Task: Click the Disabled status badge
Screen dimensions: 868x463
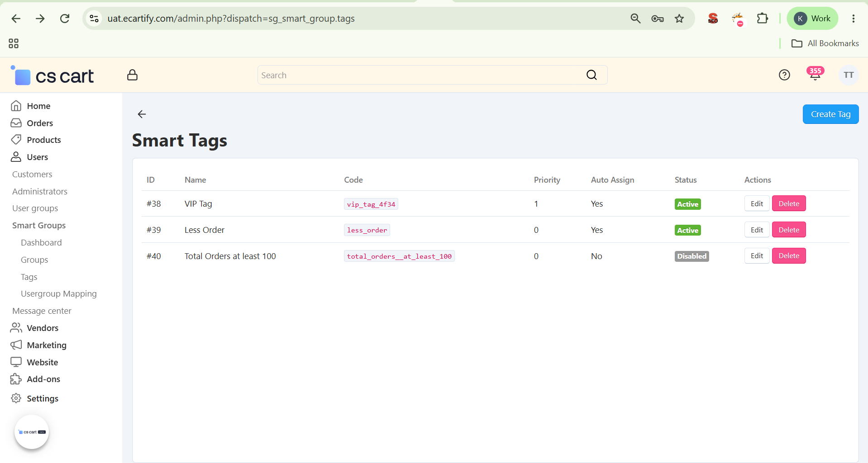Action: coord(692,256)
